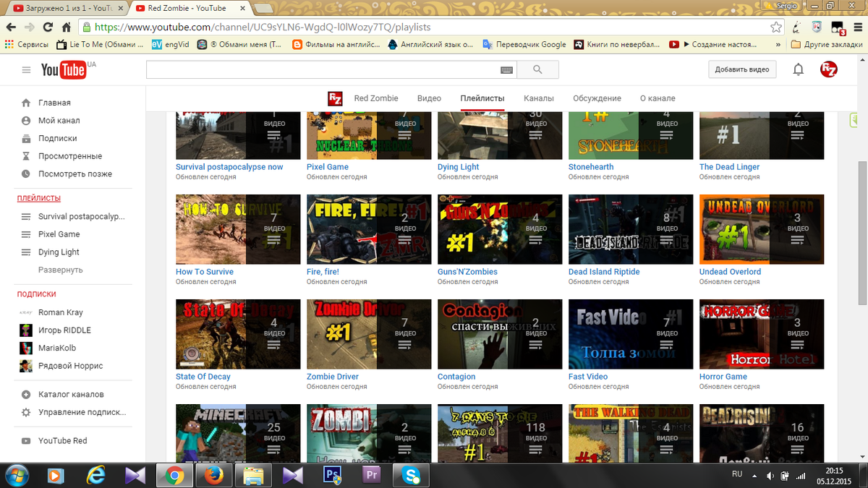The width and height of the screenshot is (868, 488).
Task: Click the How To Survive playlist thumbnail
Action: (x=238, y=229)
